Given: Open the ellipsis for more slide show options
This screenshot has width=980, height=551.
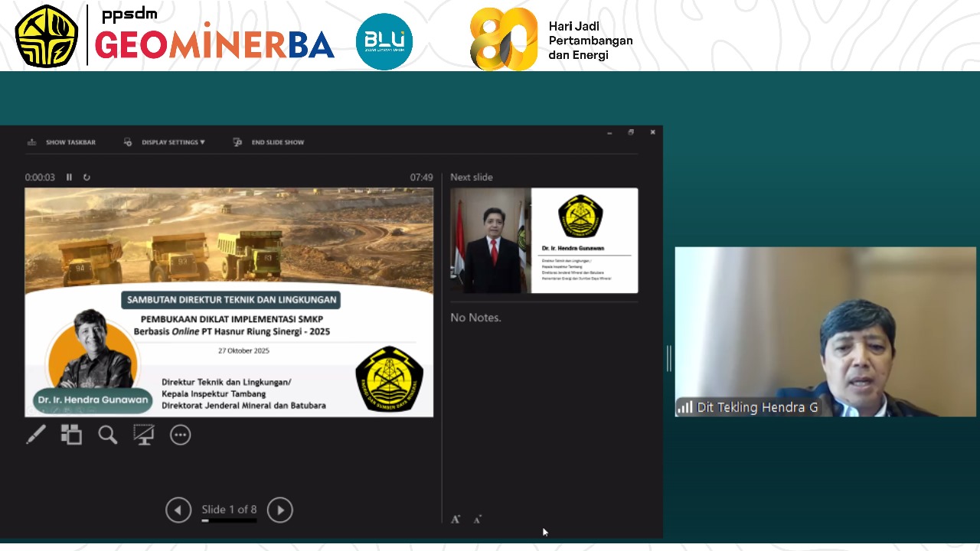Looking at the screenshot, I should [180, 435].
